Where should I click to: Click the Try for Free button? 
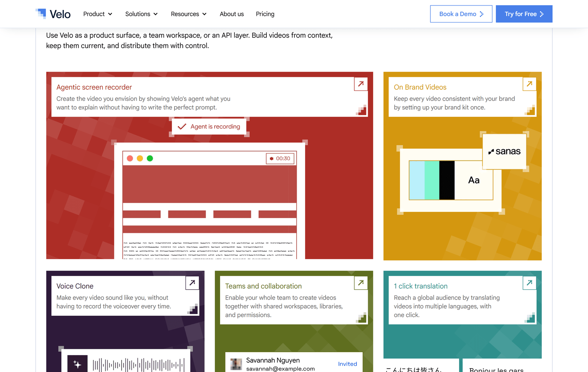[x=524, y=14]
